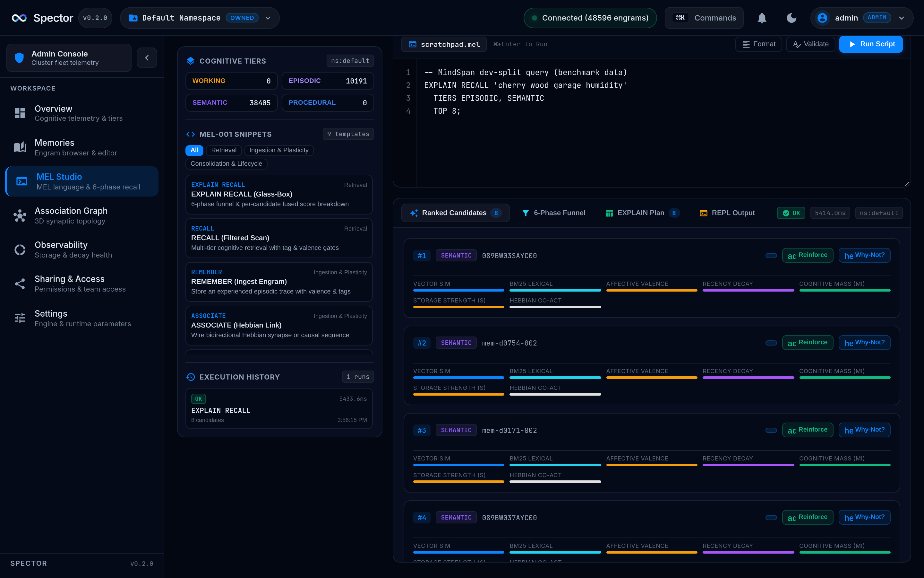Select the scratchpad.mel file tab
924x578 pixels.
tap(444, 44)
